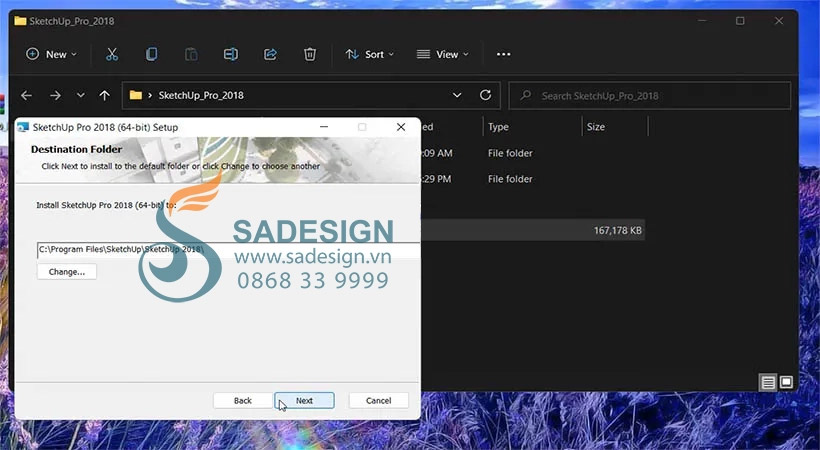Screen dimensions: 820x450
Task: Open the Sort dropdown in File Explorer
Action: (370, 54)
